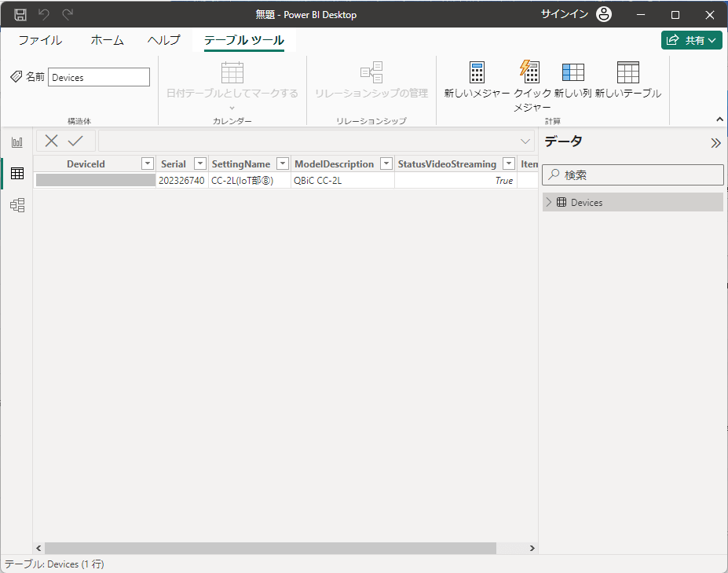Click the horizontal scrollbar right arrow
This screenshot has height=573, width=728.
point(532,549)
